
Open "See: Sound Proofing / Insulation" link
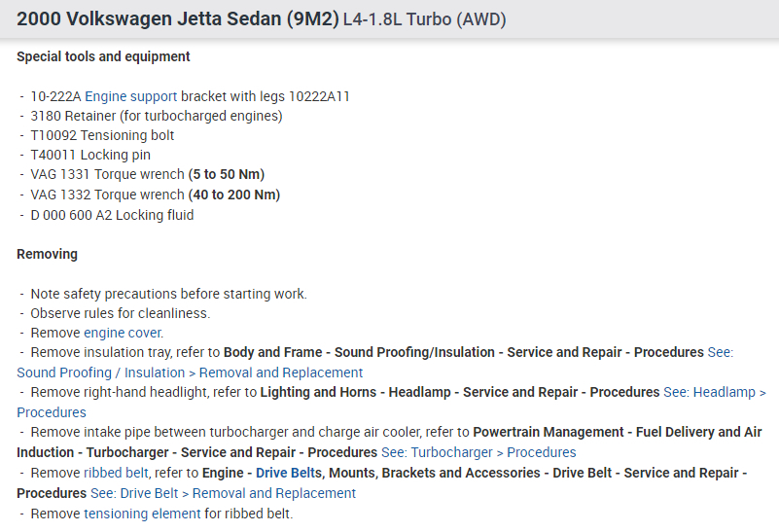190,372
